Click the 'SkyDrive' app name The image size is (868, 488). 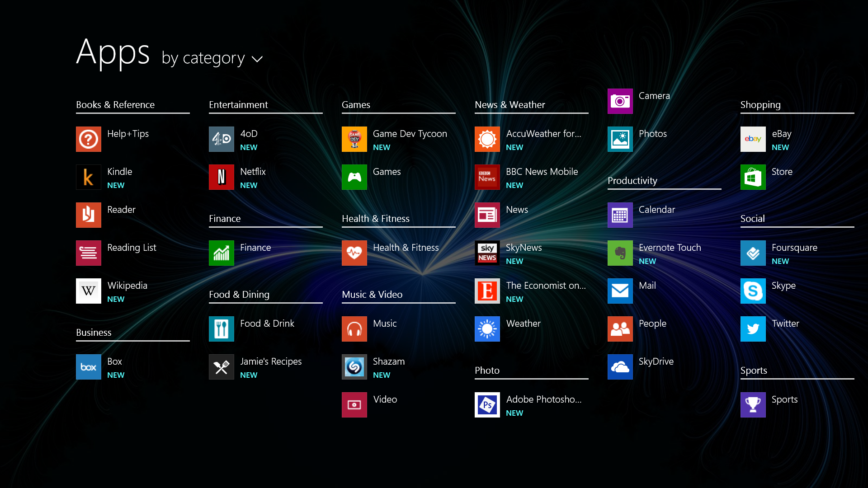tap(656, 361)
